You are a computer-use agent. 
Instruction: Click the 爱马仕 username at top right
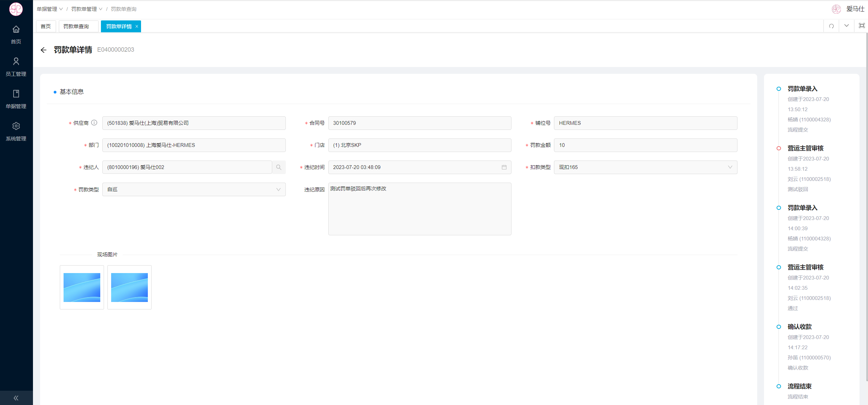[x=855, y=9]
